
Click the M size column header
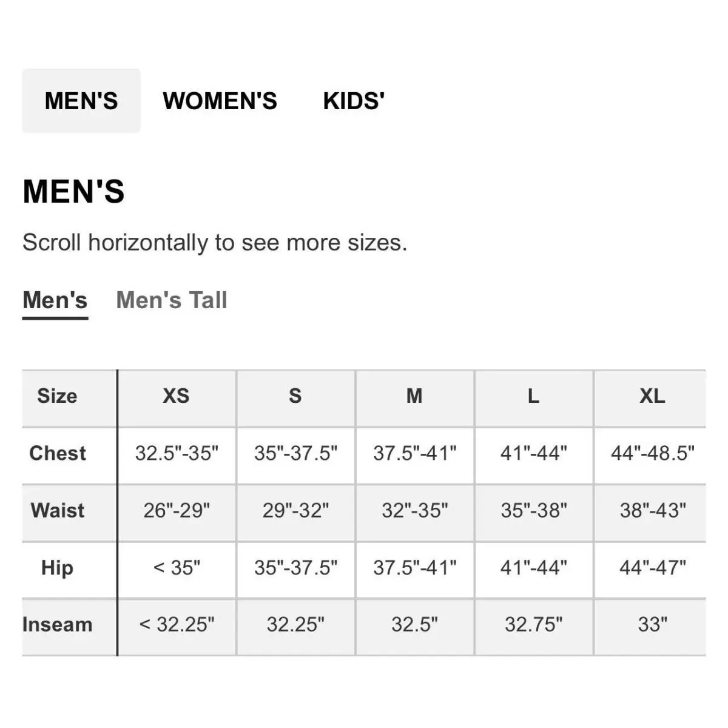[414, 396]
